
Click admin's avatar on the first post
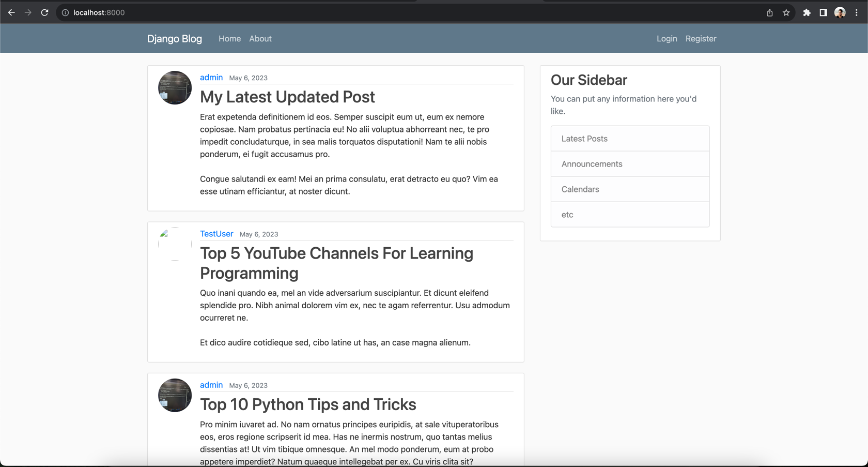175,87
